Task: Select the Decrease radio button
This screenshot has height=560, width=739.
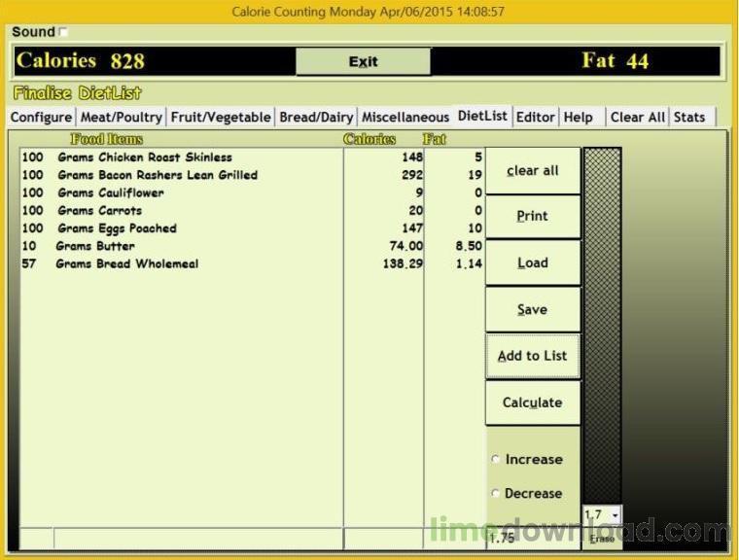Action: click(x=495, y=493)
